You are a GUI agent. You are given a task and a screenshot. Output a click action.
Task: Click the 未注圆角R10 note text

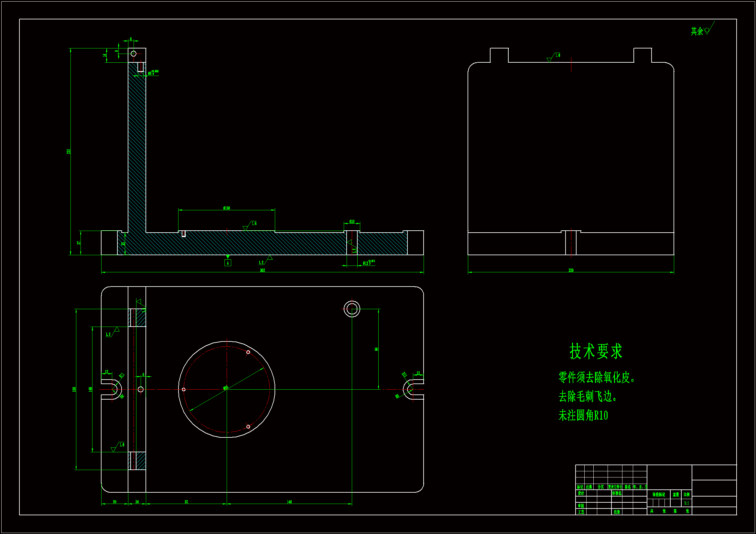pyautogui.click(x=583, y=415)
